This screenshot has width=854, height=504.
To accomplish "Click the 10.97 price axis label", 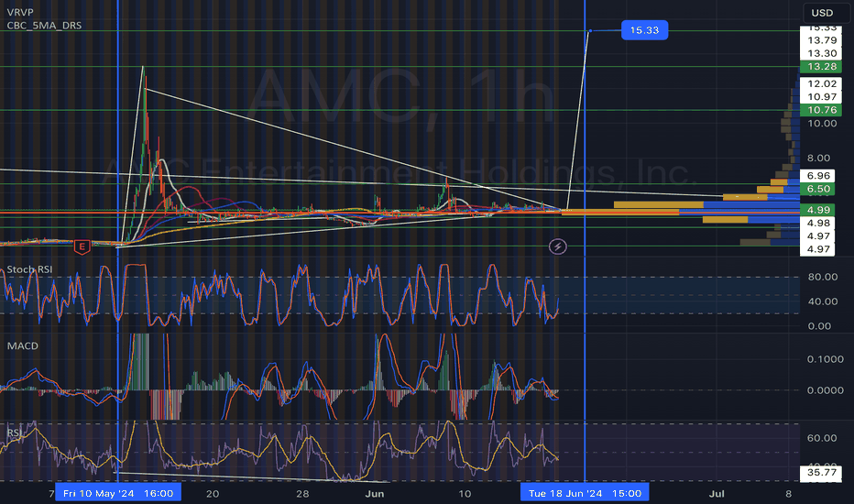I will coord(821,97).
